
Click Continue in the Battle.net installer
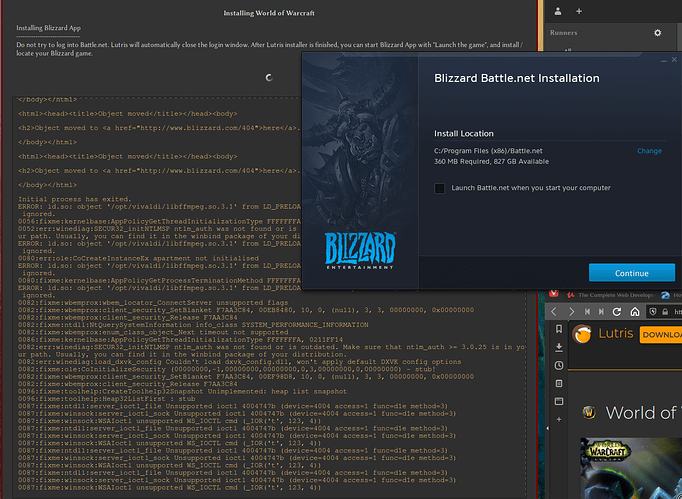point(632,273)
